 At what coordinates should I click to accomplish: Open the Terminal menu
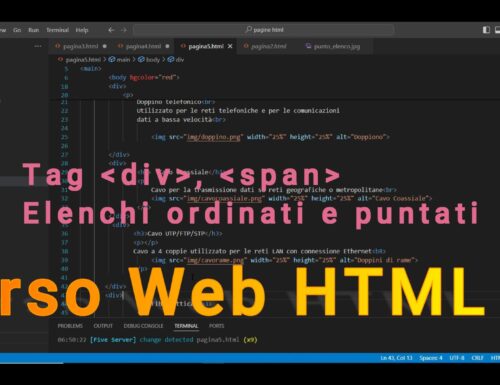[x=57, y=30]
